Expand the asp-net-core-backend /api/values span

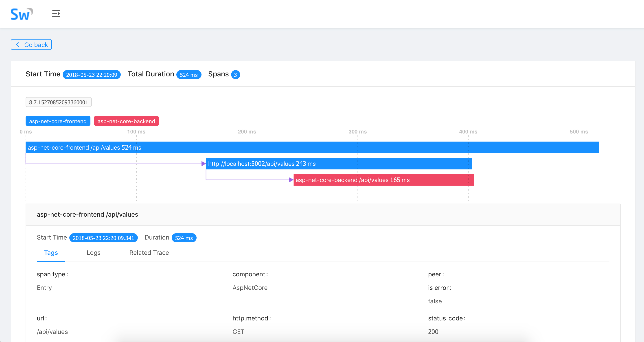(x=383, y=180)
